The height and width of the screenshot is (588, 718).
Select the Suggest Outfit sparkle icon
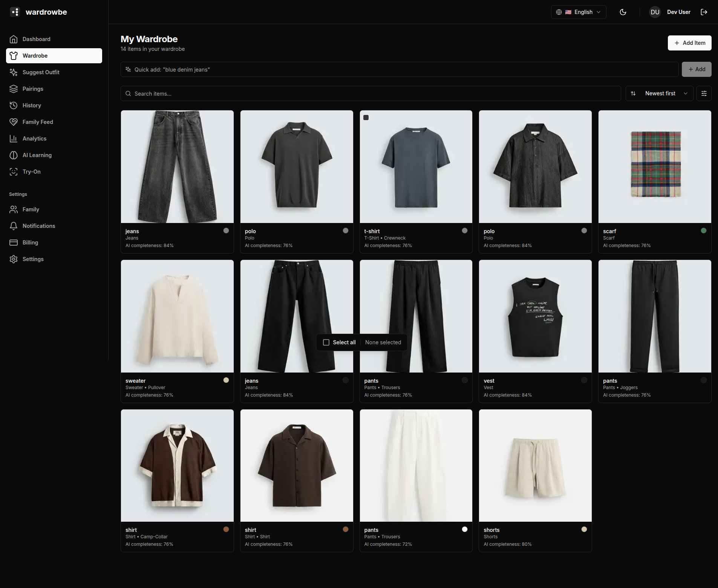[14, 72]
